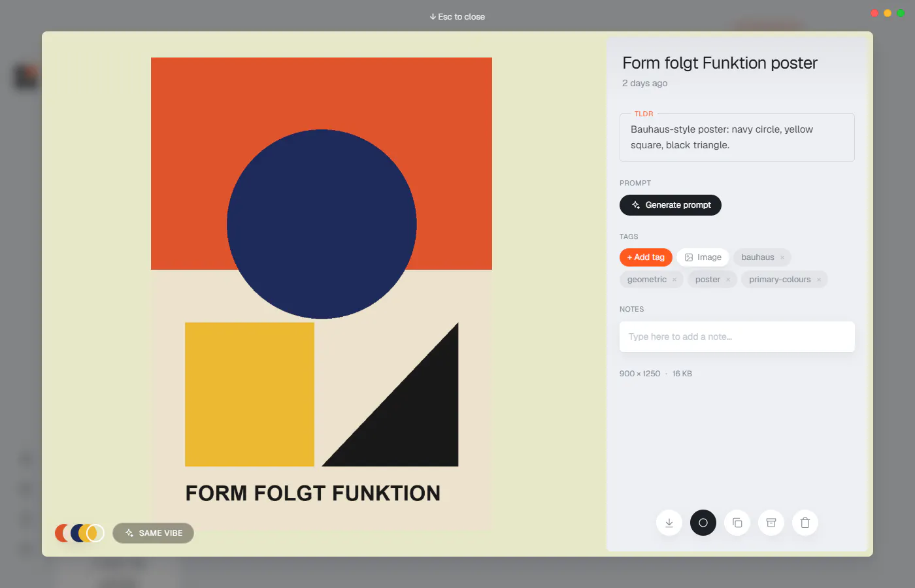Image resolution: width=915 pixels, height=588 pixels.
Task: Click the dark circle action button
Action: [x=703, y=523]
